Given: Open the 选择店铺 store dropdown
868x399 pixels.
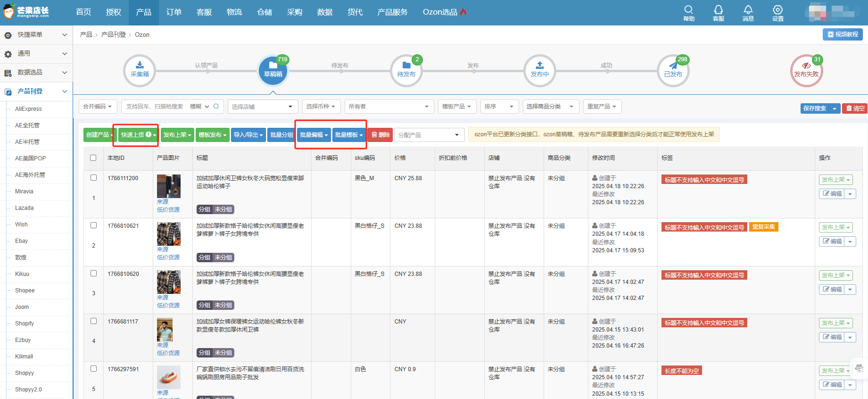Looking at the screenshot, I should click(x=263, y=107).
